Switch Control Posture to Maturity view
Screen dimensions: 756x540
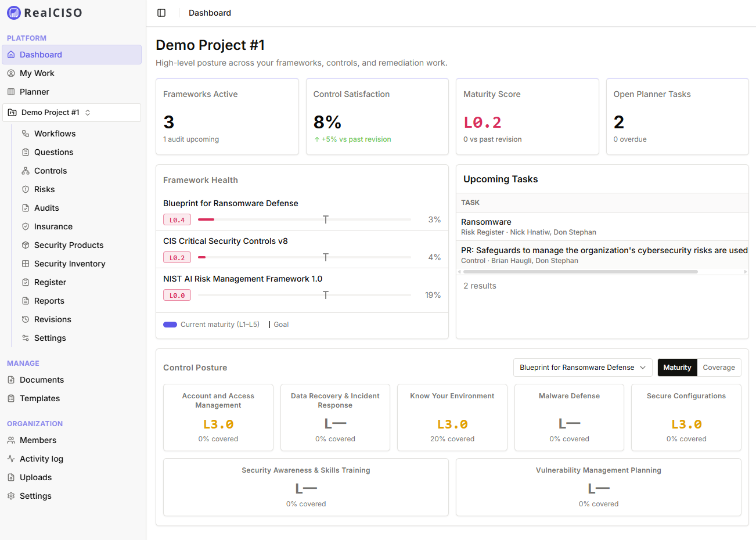coord(677,368)
